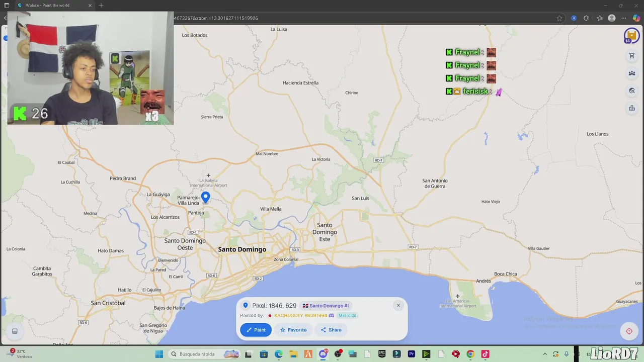Open a new browser tab
This screenshot has width=644, height=362.
(101, 5)
